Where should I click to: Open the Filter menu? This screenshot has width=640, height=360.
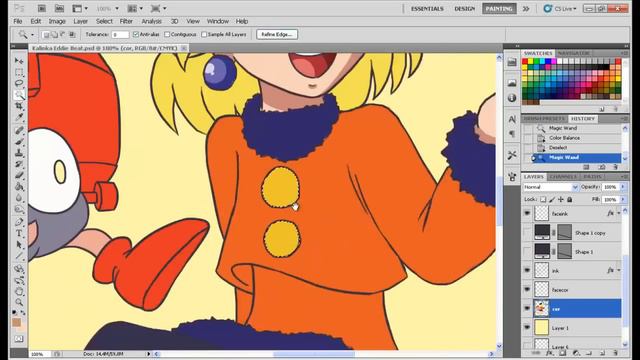(x=126, y=21)
